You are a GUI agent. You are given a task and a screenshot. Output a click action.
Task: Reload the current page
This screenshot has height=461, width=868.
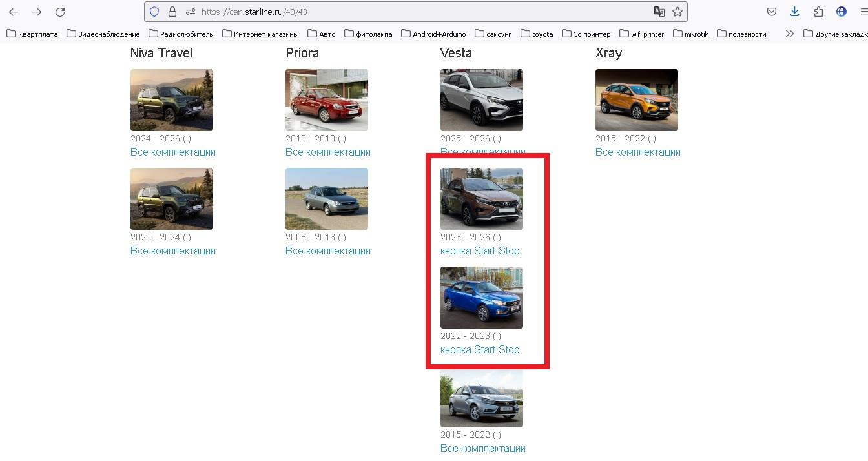60,12
